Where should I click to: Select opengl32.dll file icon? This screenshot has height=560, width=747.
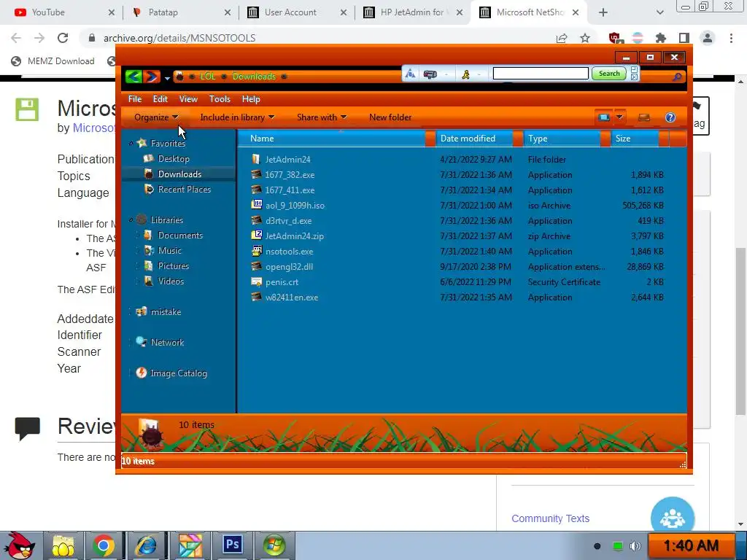(256, 266)
